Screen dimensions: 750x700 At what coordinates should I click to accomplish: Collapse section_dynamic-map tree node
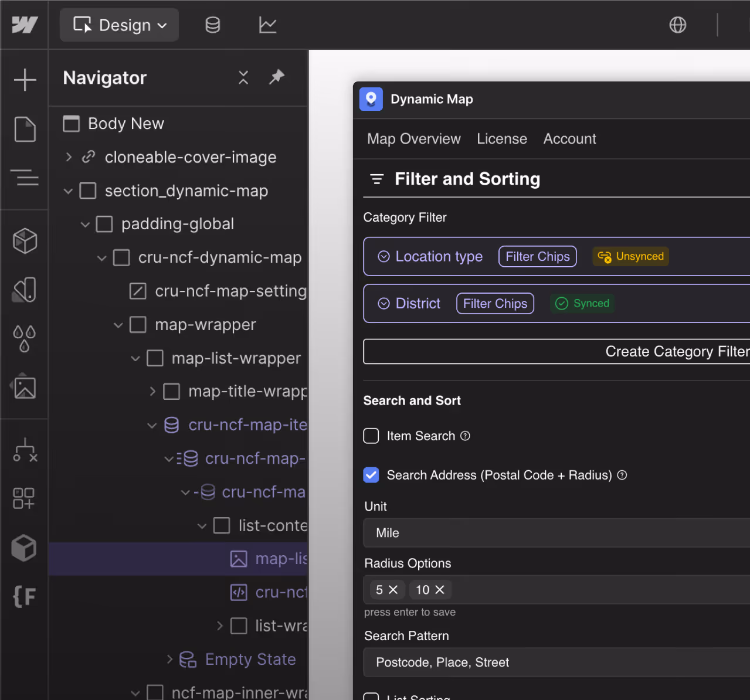68,191
